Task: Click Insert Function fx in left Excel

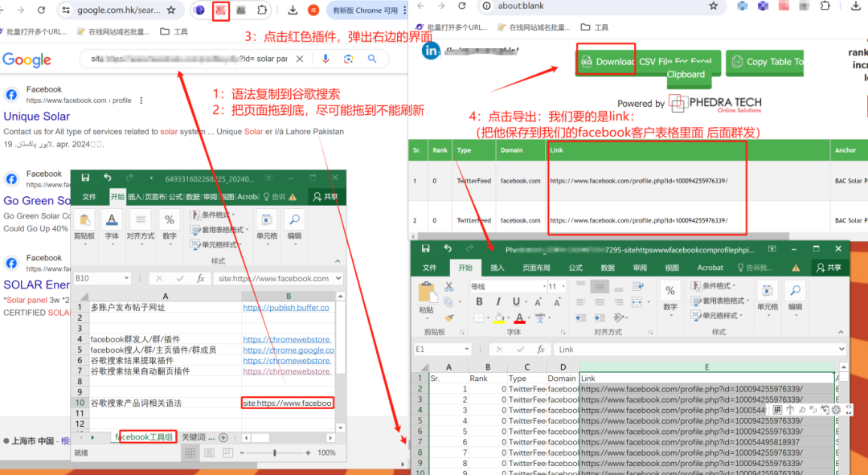Action: (200, 278)
